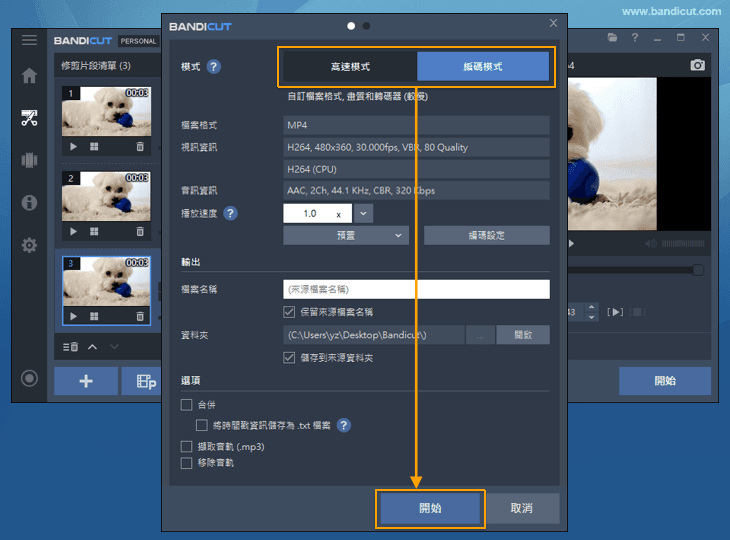The height and width of the screenshot is (540, 730).
Task: Open the playback speed dropdown arrow
Action: (x=363, y=213)
